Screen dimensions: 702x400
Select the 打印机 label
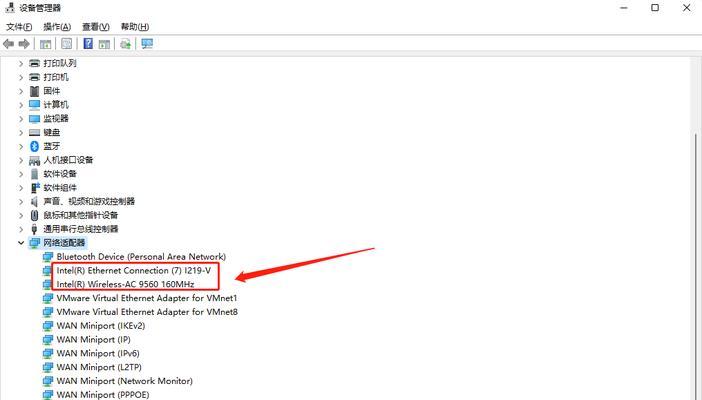(x=56, y=77)
